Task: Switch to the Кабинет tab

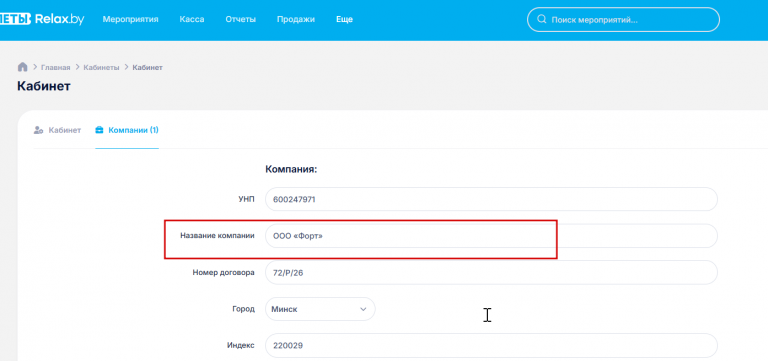Action: point(57,130)
